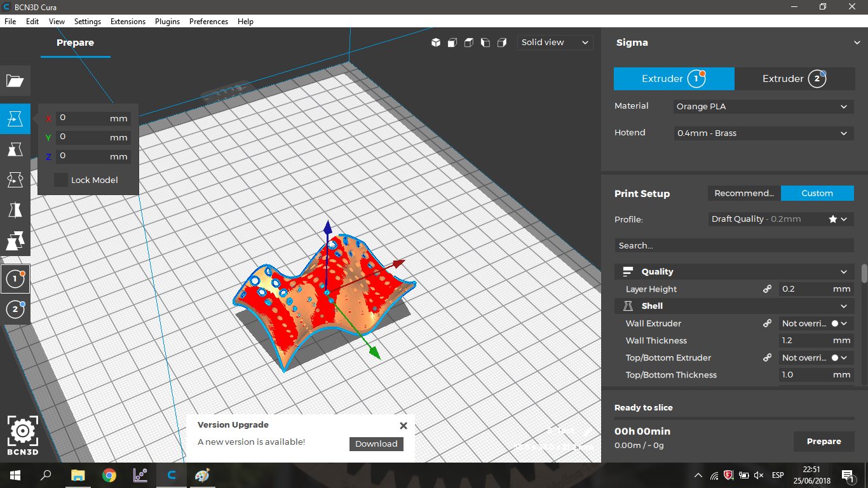Open the Hotend 0.4mm Brass dropdown
868x488 pixels.
(763, 133)
